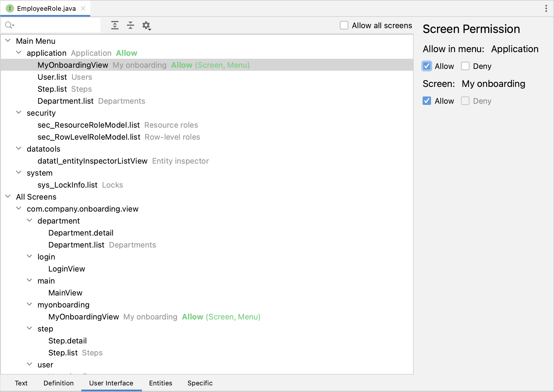Viewport: 554px width, 392px height.
Task: Collapse the All Screens tree node
Action: [8, 197]
